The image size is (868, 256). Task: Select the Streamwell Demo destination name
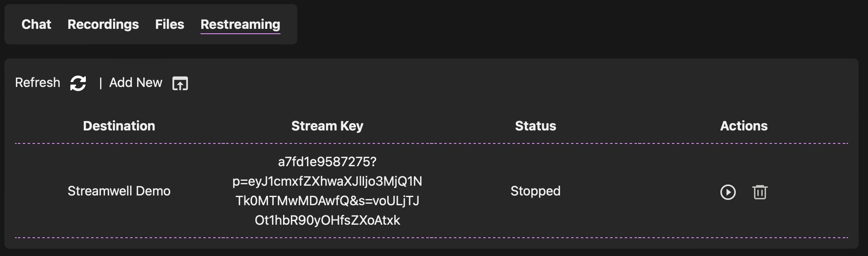[x=119, y=191]
